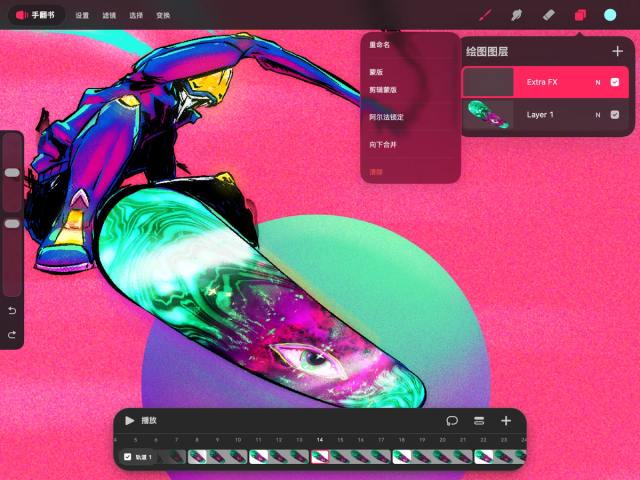This screenshot has width=640, height=480.
Task: Open the cyan color picker
Action: tap(610, 16)
